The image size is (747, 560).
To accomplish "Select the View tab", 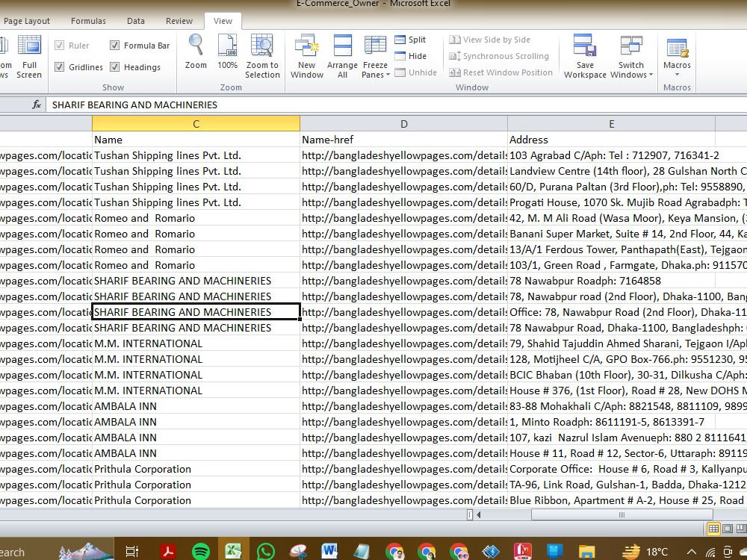I will [223, 21].
